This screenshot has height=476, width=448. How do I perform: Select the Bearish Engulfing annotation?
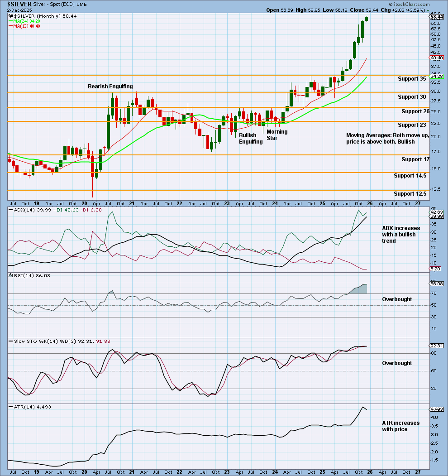coord(111,86)
